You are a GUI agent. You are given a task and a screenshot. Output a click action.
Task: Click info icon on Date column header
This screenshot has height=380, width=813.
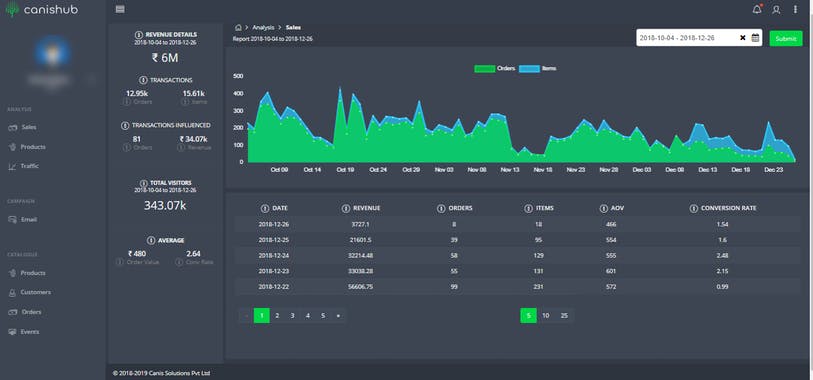[265, 208]
